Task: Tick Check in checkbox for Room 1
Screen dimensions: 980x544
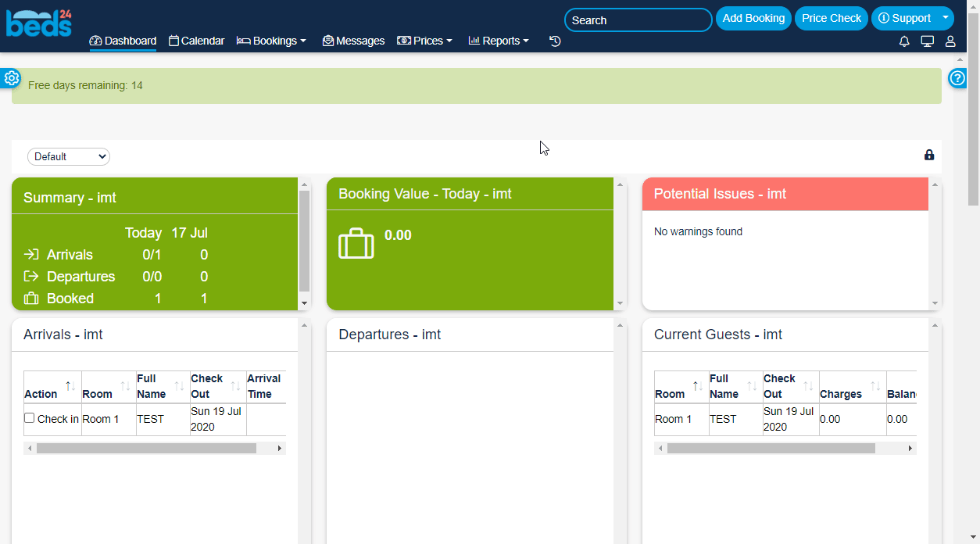Action: (30, 418)
